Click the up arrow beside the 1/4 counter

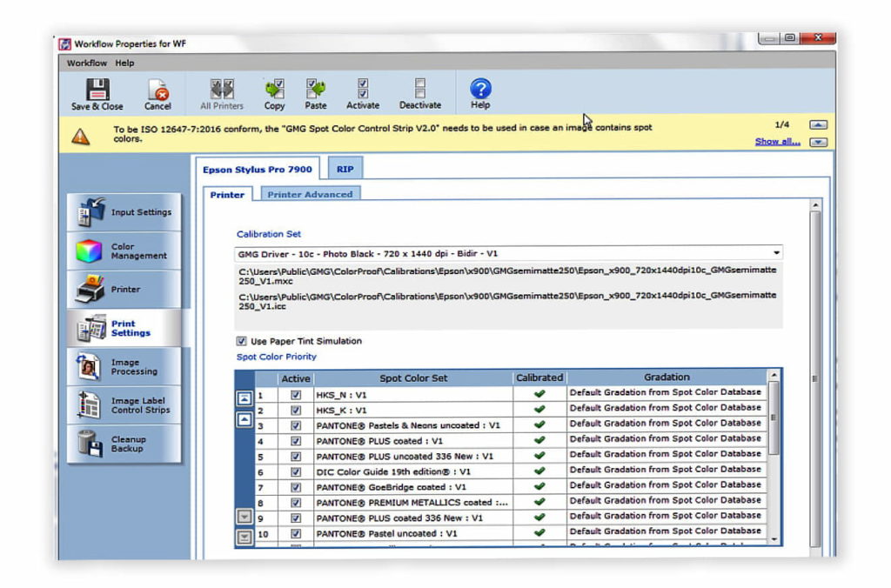coord(818,124)
